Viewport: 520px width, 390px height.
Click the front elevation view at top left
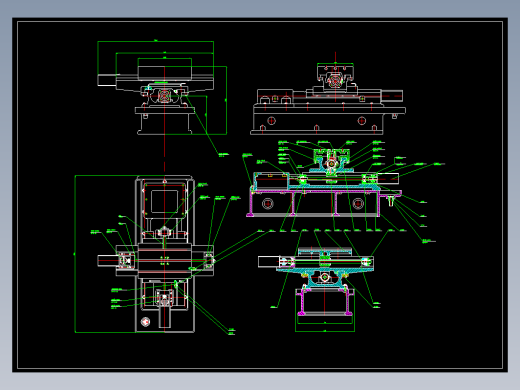(x=162, y=88)
